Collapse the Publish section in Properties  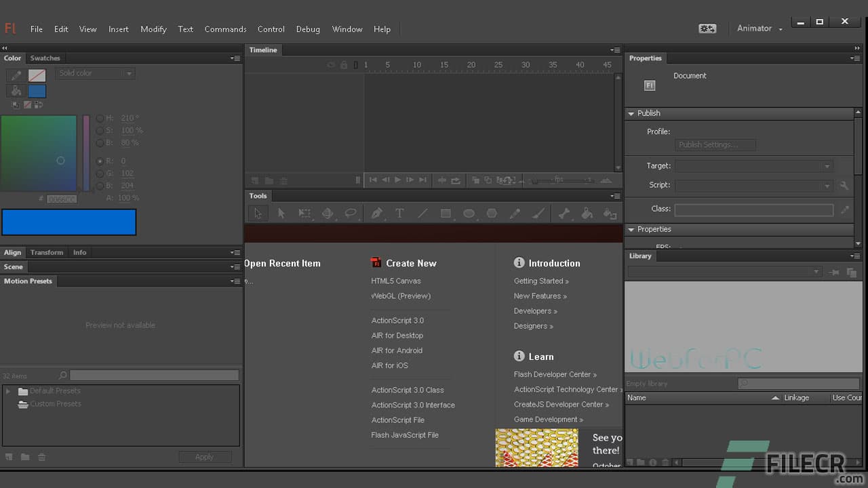click(631, 113)
